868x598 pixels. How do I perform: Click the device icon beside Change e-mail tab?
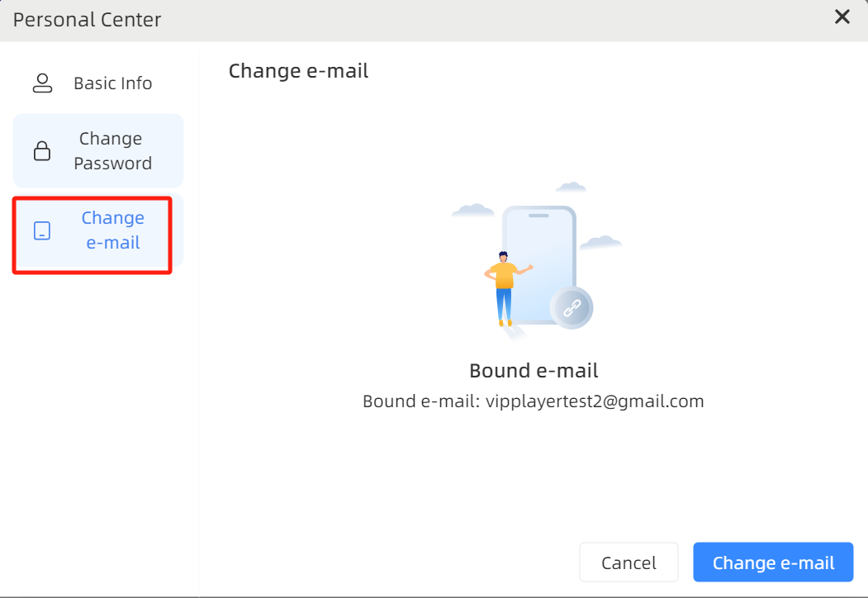[x=41, y=230]
